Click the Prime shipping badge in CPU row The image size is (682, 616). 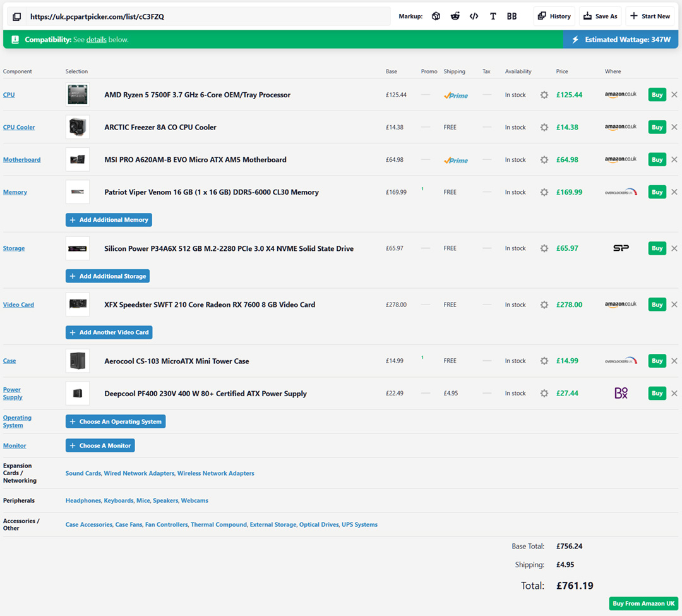(x=456, y=95)
